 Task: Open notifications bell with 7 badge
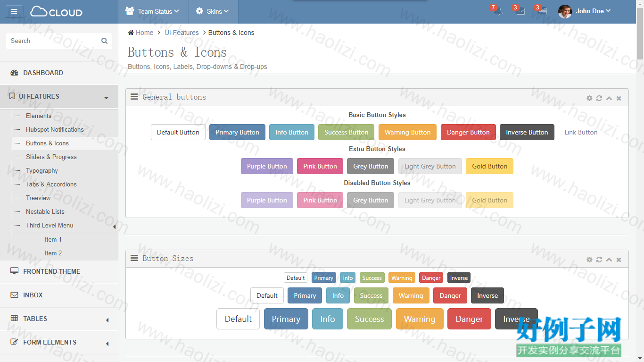pos(498,11)
